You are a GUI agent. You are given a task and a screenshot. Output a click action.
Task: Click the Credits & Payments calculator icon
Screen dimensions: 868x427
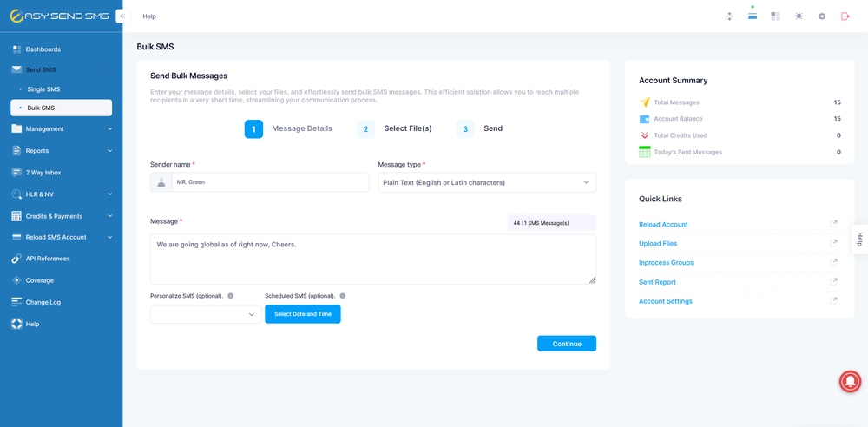click(16, 216)
